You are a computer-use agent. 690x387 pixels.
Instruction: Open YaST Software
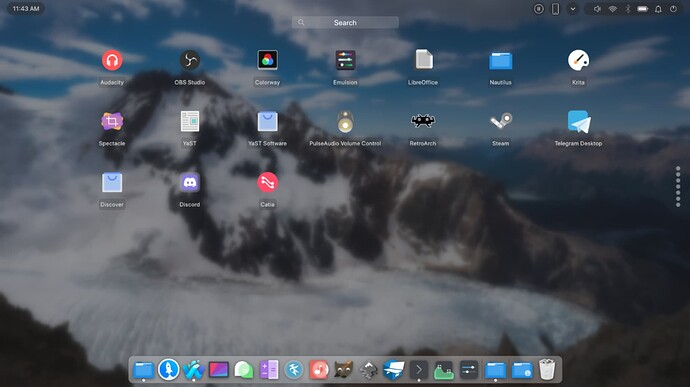268,121
